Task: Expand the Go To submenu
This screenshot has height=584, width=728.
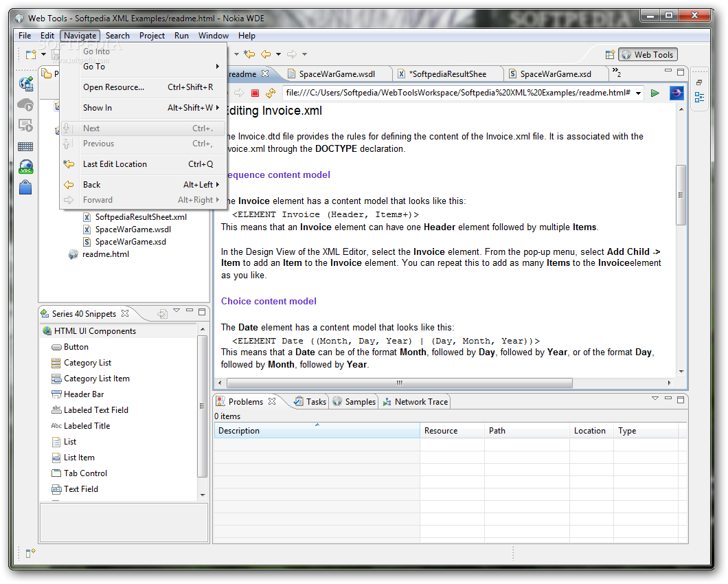Action: pyautogui.click(x=144, y=67)
